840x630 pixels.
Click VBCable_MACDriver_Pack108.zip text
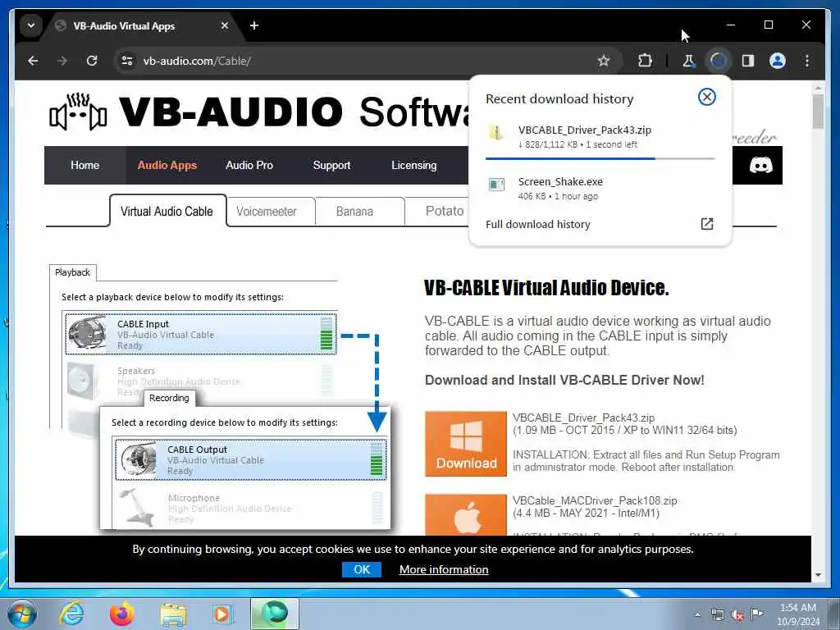coord(595,501)
